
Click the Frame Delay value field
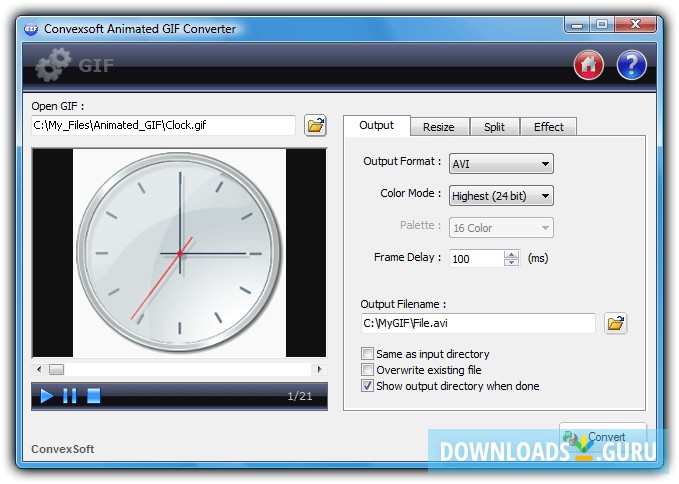tap(477, 258)
